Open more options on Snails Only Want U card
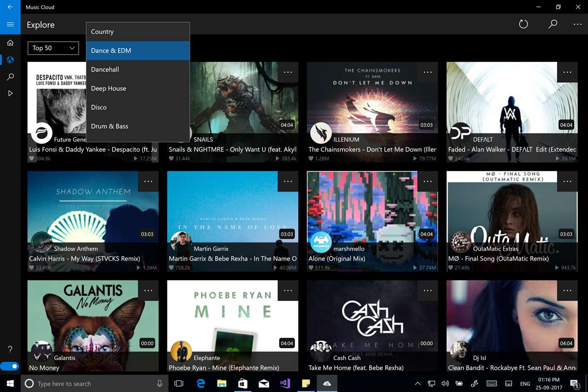588x392 pixels. [x=288, y=72]
